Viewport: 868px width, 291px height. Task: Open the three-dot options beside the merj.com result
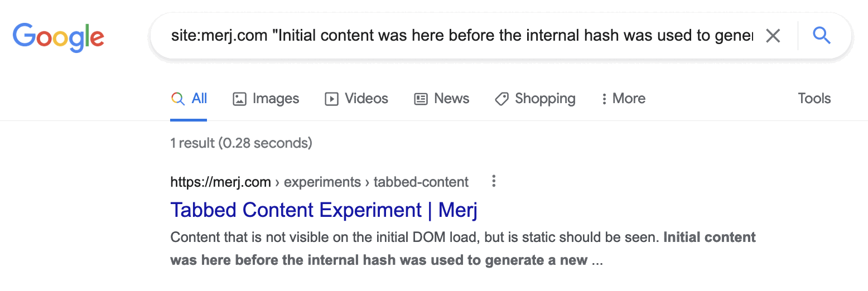pos(493,181)
